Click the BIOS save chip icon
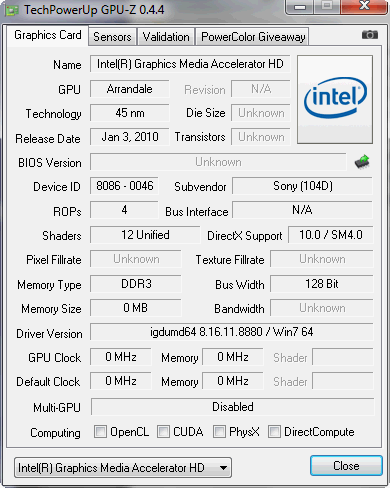Screen dimensions: 390x488 tap(362, 162)
